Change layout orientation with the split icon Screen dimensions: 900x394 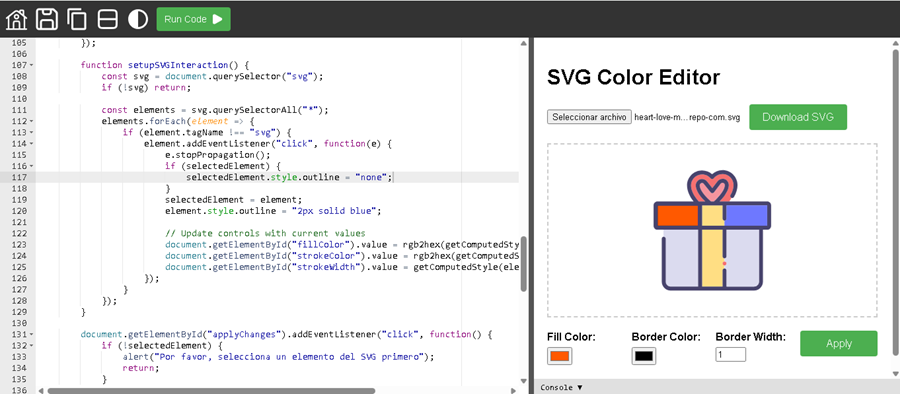[107, 19]
